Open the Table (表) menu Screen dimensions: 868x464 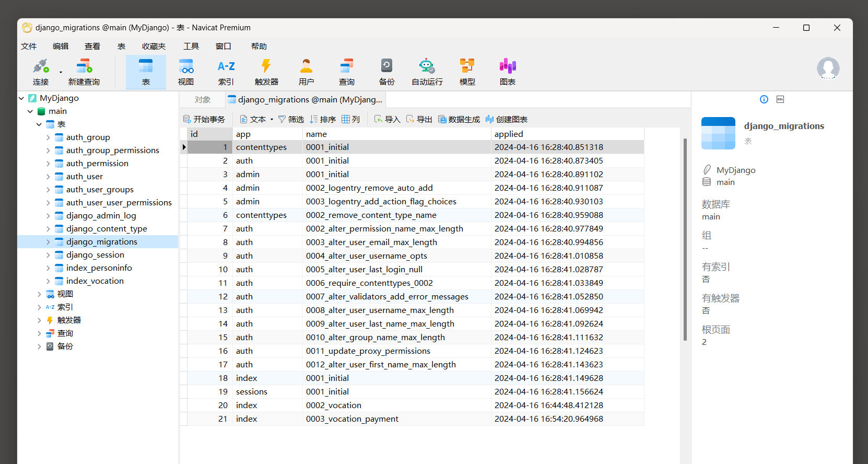click(x=122, y=47)
